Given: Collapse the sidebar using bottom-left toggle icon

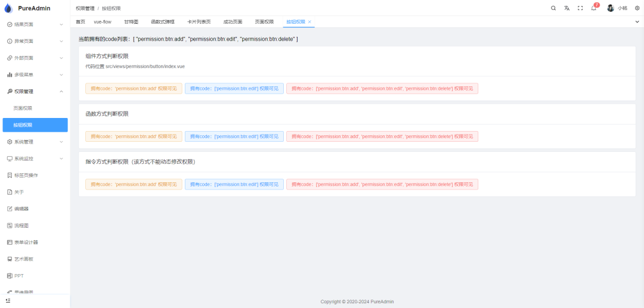Looking at the screenshot, I should [x=8, y=301].
